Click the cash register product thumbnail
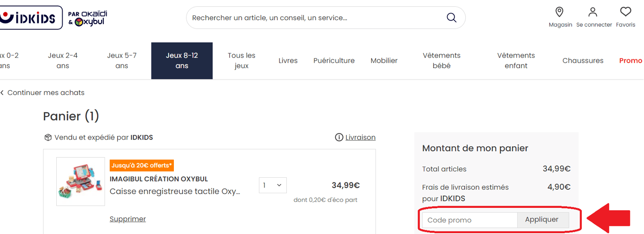Viewport: 644px width, 234px height. 81,182
